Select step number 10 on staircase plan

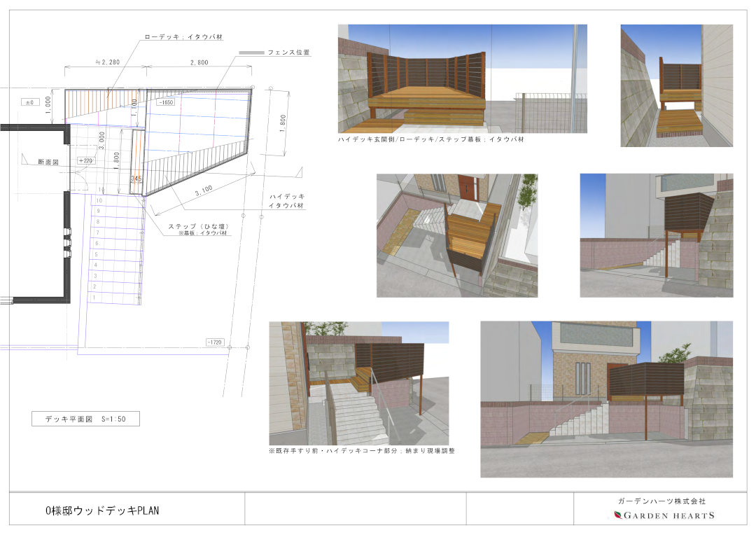(99, 200)
